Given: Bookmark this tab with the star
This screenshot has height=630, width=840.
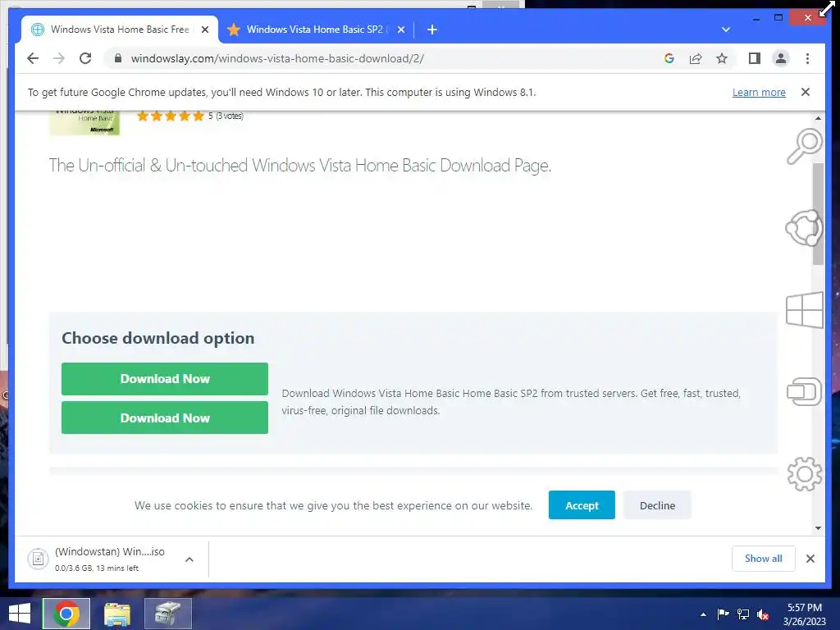Looking at the screenshot, I should [722, 58].
